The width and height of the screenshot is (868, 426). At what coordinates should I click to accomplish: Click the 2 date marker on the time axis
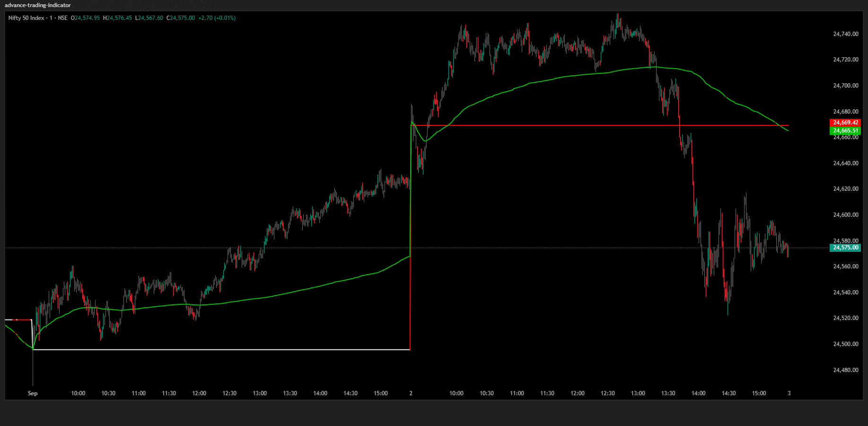[410, 393]
